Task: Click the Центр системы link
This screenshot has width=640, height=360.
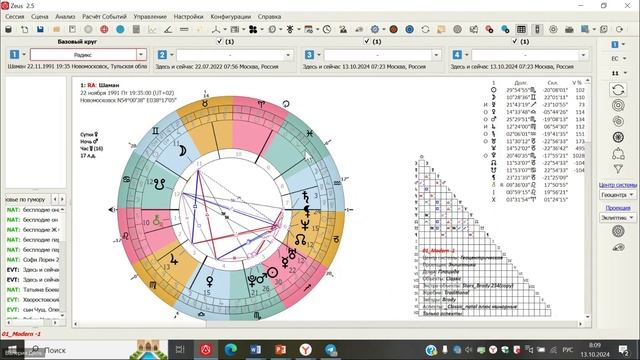Action: 618,185
